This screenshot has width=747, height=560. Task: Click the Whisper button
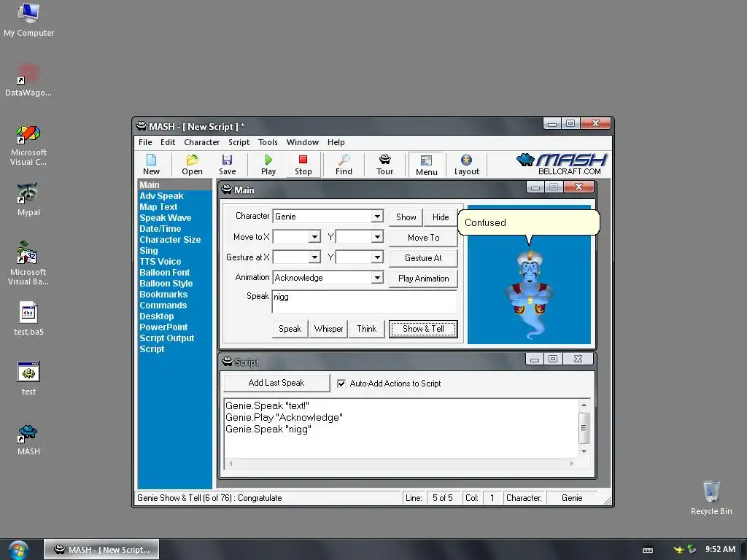[329, 329]
